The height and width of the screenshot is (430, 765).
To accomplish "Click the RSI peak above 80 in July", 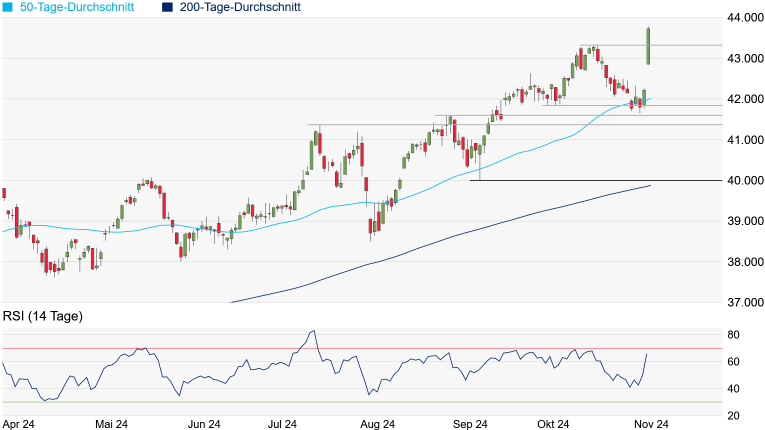I will pyautogui.click(x=313, y=332).
